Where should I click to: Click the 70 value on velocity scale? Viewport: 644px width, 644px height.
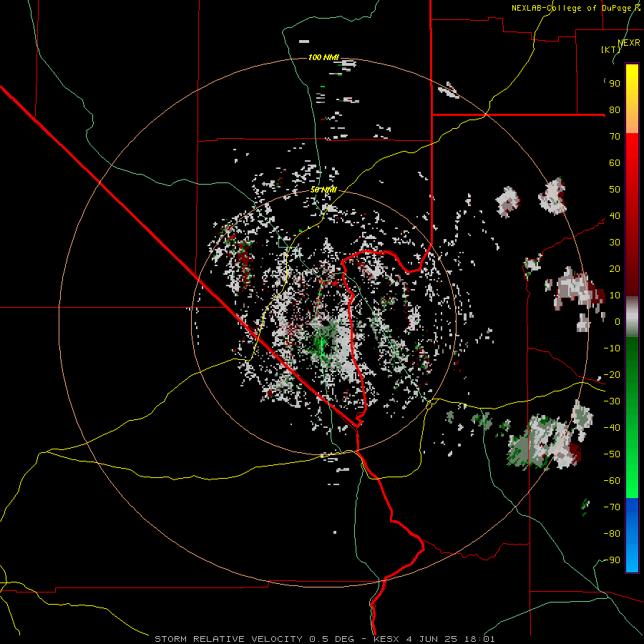coord(615,137)
